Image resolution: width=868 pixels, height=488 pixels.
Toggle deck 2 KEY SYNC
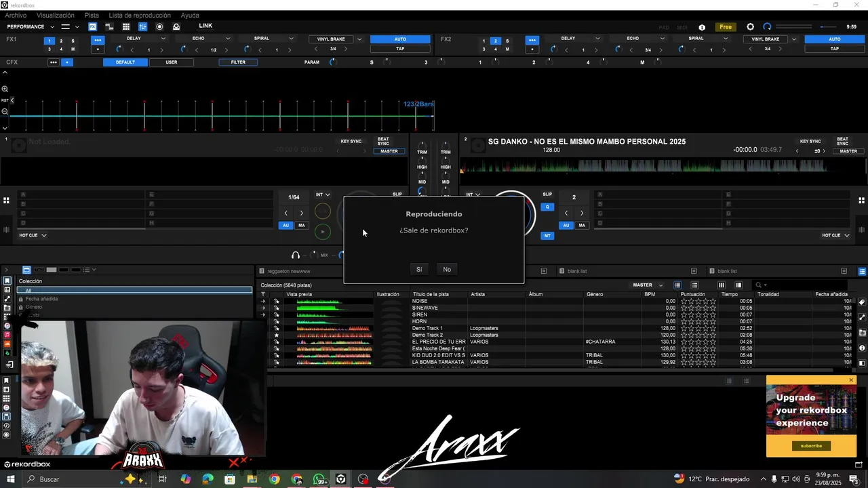coord(810,142)
